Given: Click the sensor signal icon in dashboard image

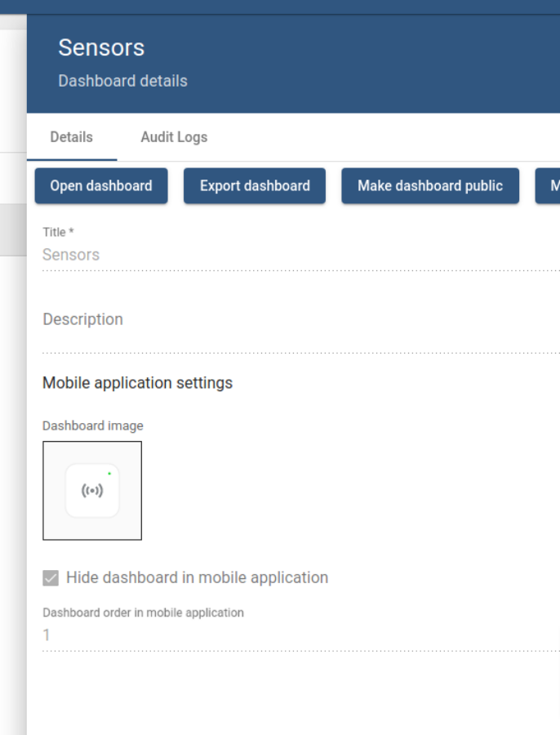Looking at the screenshot, I should [x=92, y=491].
